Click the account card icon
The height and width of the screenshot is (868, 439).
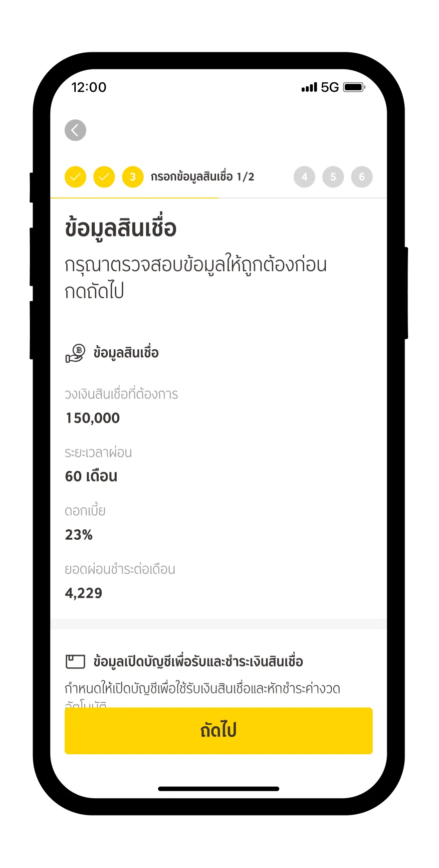tap(75, 661)
